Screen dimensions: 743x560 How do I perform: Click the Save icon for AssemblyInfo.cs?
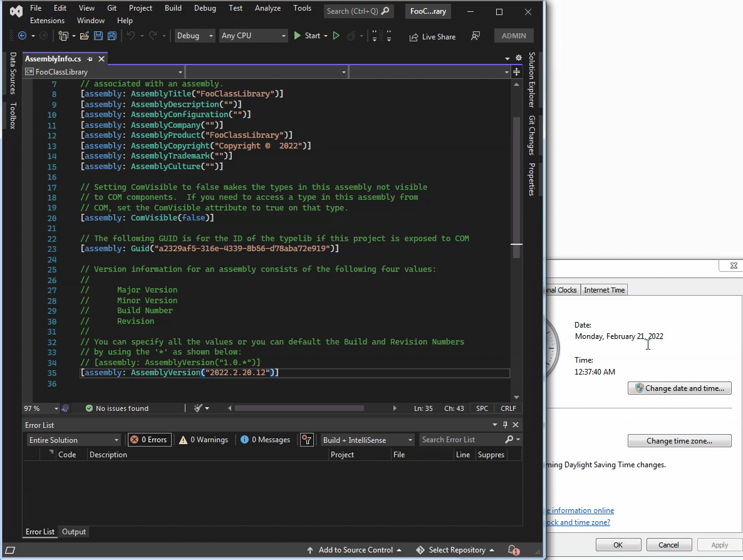point(98,36)
